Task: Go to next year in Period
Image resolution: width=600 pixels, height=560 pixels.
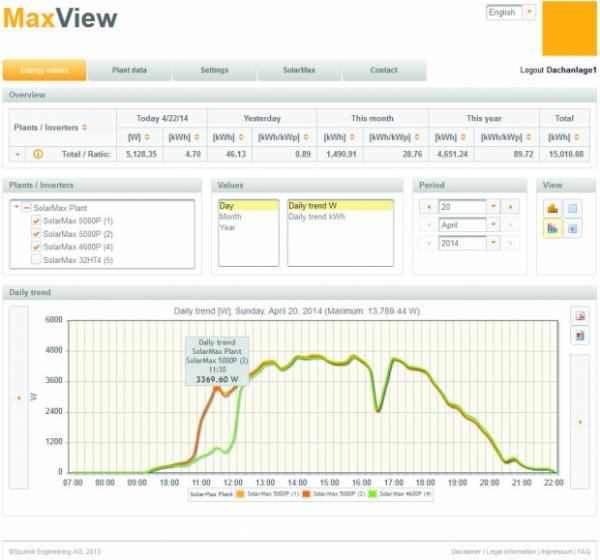Action: coord(510,243)
